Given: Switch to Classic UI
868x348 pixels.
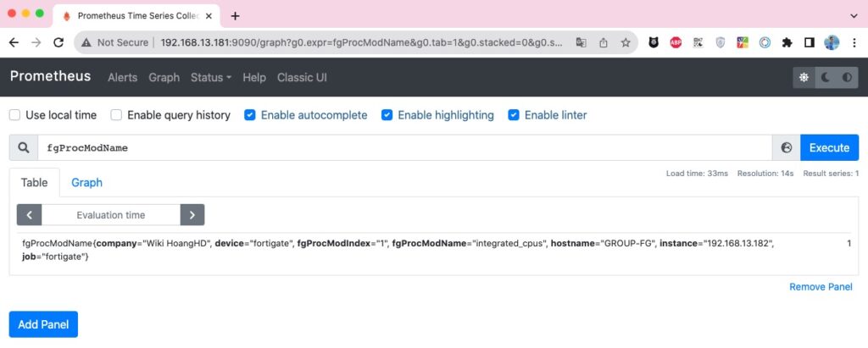Looking at the screenshot, I should [x=302, y=77].
